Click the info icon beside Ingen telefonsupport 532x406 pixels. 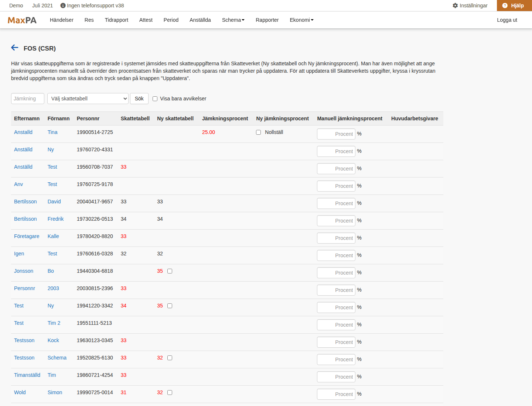click(x=63, y=6)
